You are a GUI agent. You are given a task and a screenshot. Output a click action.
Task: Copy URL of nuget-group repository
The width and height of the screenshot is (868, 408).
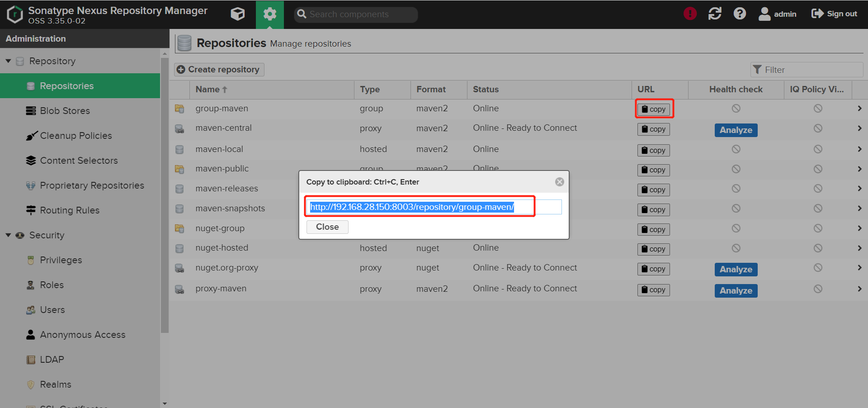coord(654,230)
